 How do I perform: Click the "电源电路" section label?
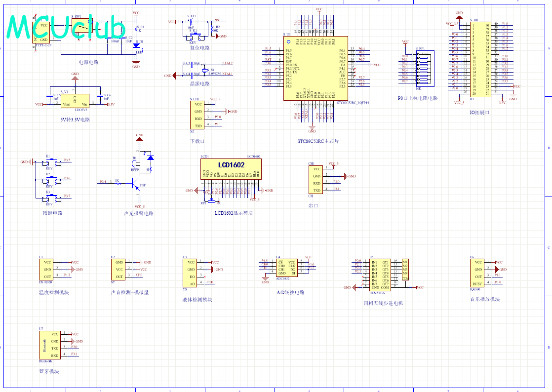coord(89,63)
